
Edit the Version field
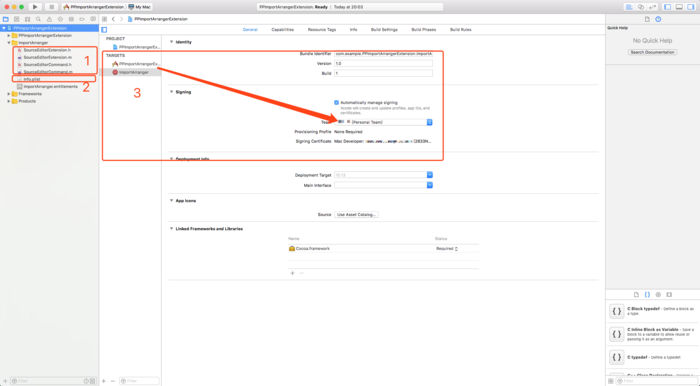click(x=383, y=63)
